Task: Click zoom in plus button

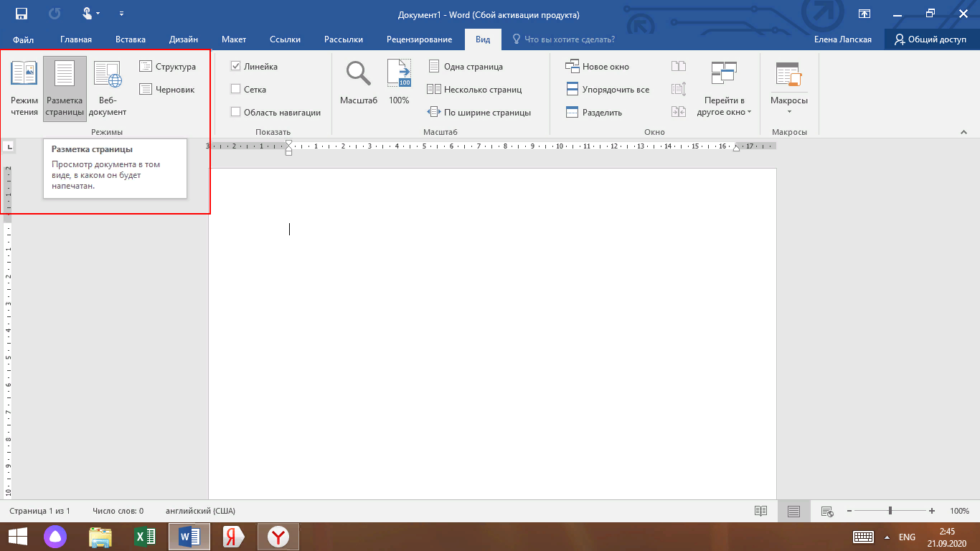Action: [x=932, y=512]
